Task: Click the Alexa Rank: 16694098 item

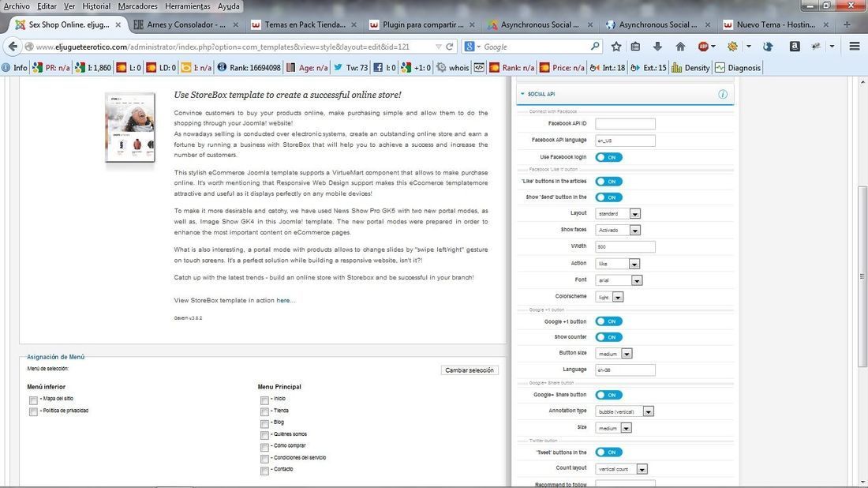Action: (249, 68)
